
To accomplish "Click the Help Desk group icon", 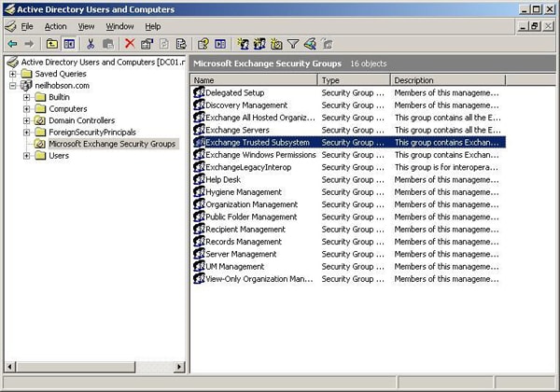I will click(x=199, y=179).
